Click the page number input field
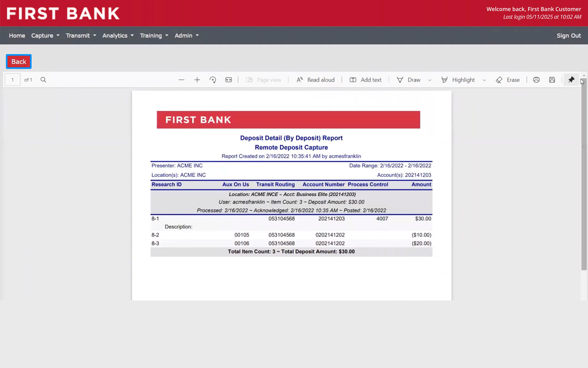 [x=13, y=80]
